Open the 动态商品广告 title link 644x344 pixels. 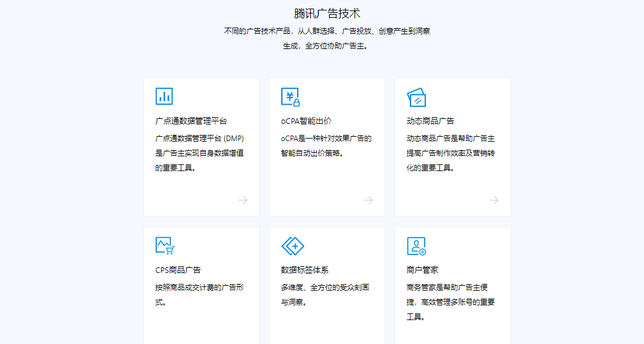coord(430,121)
